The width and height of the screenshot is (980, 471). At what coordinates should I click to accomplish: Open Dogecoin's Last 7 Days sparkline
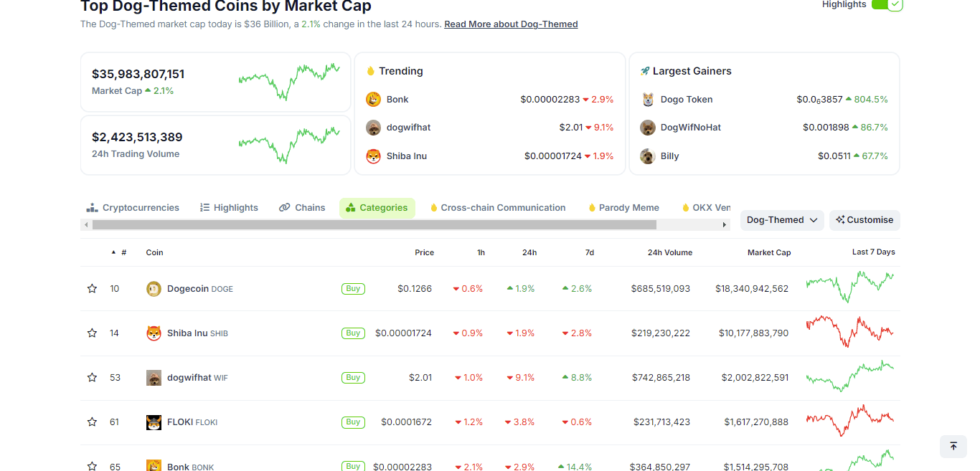pos(850,287)
